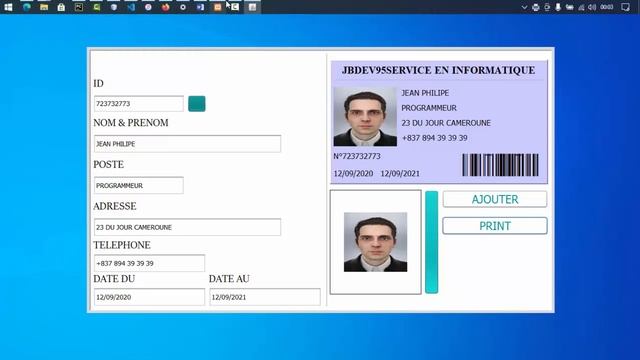This screenshot has width=640, height=360.
Task: Switch to Visual Studio Code in taskbar
Action: coord(131,7)
